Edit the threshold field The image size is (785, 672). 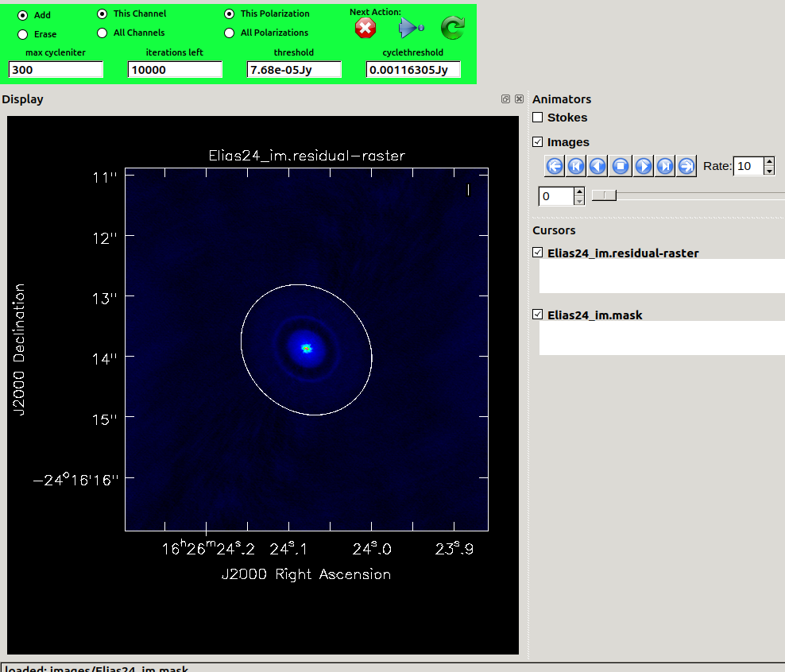pos(294,70)
